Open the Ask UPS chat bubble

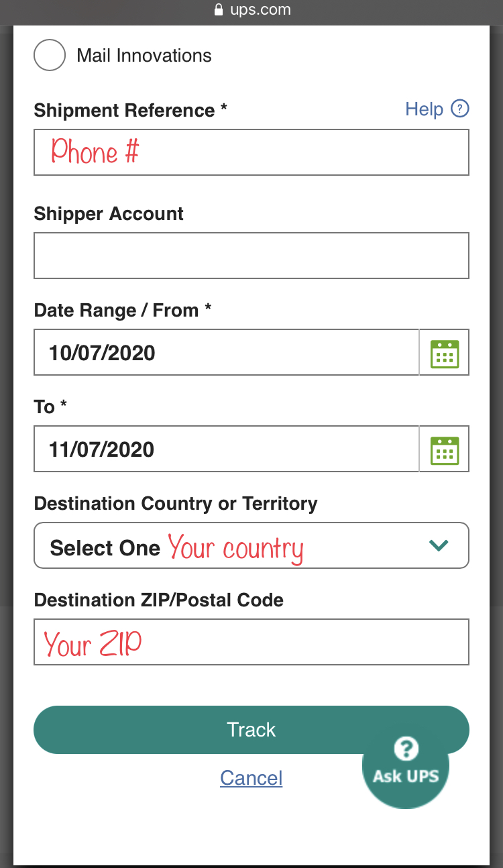[406, 766]
